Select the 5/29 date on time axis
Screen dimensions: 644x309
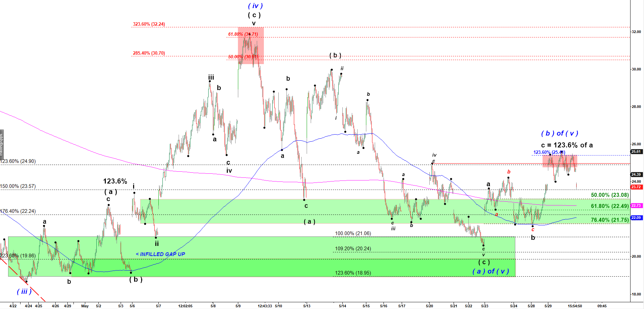[548, 306]
